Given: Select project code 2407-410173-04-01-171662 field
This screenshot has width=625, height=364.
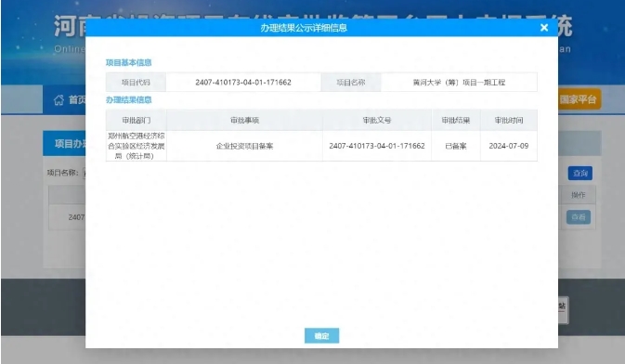Looking at the screenshot, I should click(243, 82).
